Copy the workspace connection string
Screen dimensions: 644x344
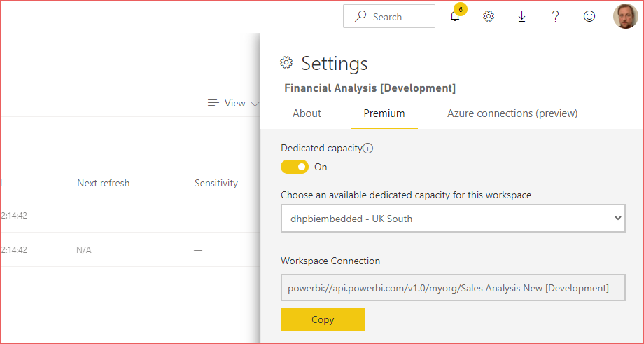323,319
